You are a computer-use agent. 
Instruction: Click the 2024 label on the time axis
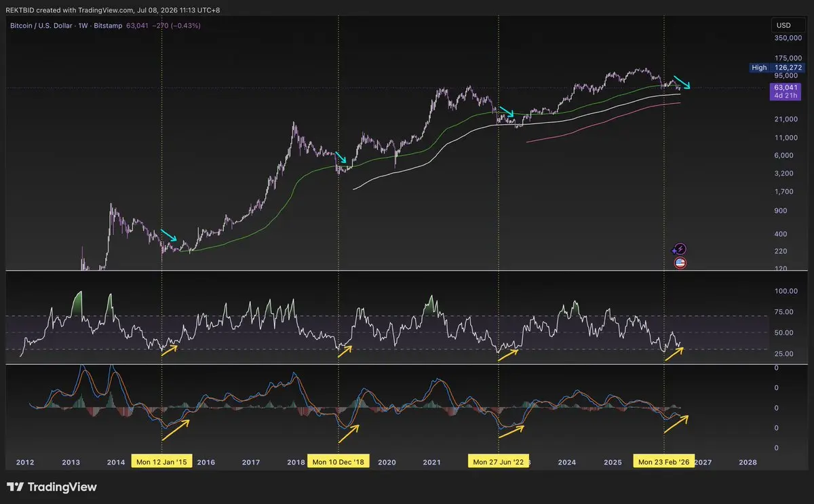tap(567, 462)
